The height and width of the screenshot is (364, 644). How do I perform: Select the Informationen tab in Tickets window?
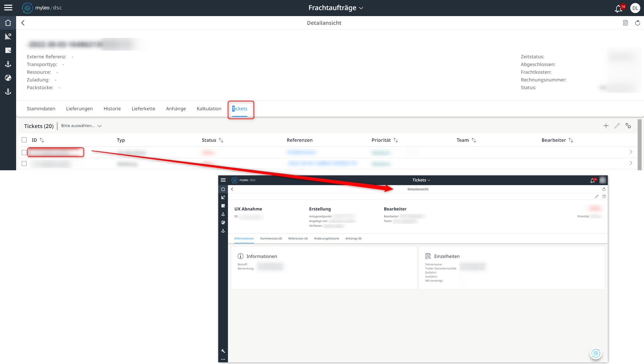pyautogui.click(x=244, y=239)
